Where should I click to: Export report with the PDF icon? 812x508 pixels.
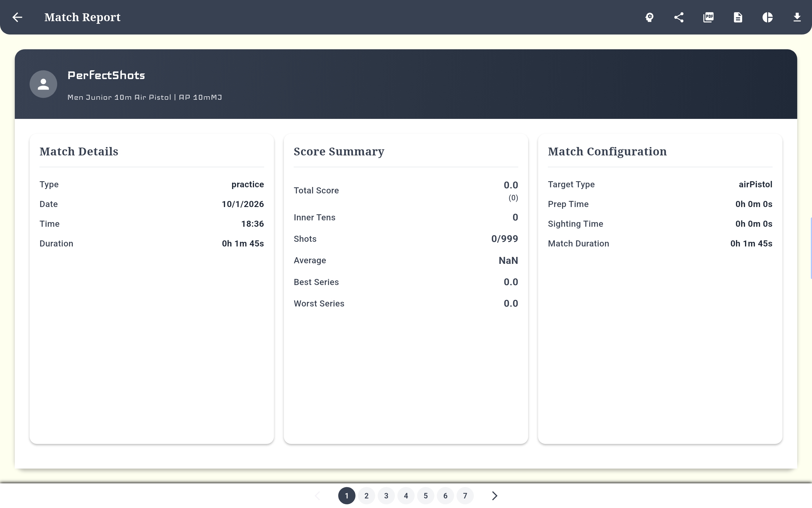[x=708, y=17]
